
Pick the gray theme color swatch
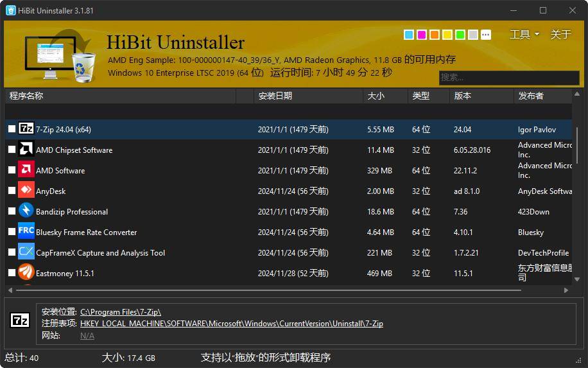click(x=473, y=35)
